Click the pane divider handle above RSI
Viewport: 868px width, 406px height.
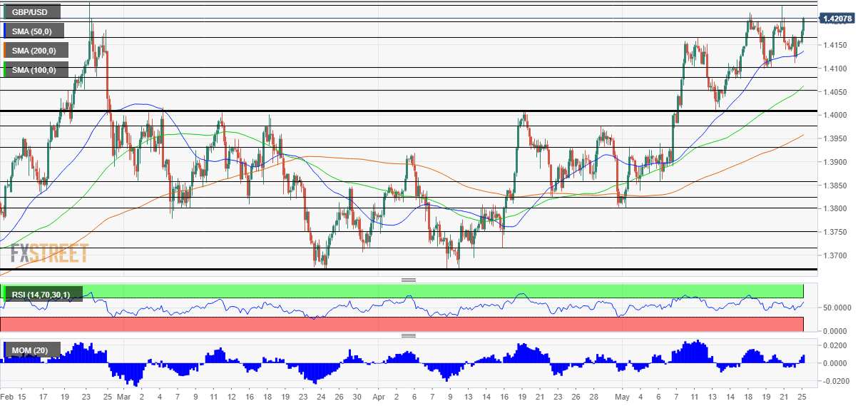[409, 280]
